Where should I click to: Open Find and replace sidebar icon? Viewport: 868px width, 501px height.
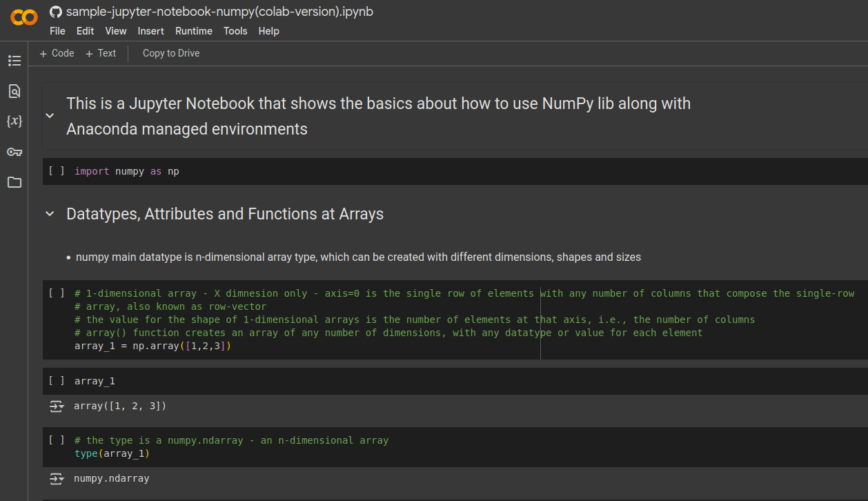(x=14, y=91)
